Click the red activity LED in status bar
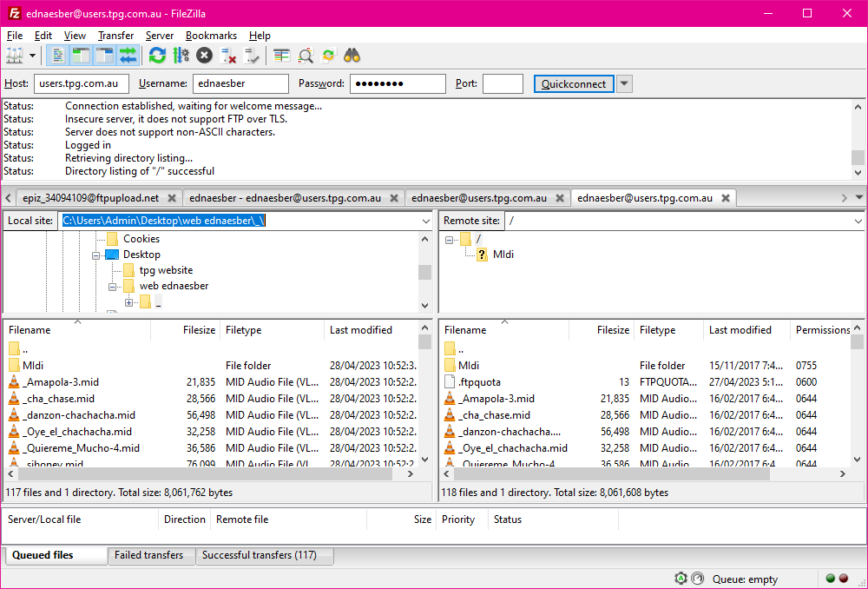 pos(844,579)
